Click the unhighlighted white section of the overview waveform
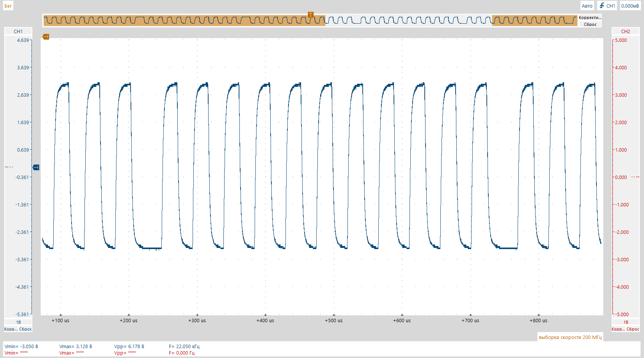Screen dimensions: 644x358 [x=409, y=21]
